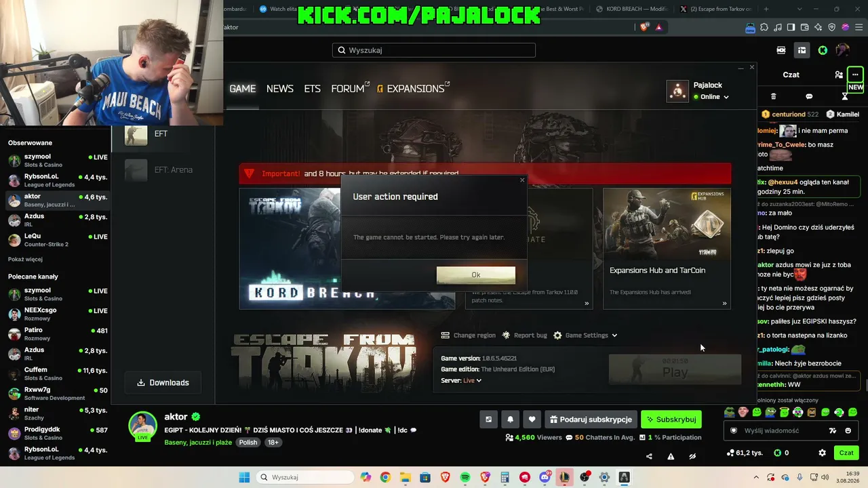868x488 pixels.
Task: Open Brave extensions puzzle icon
Action: pyautogui.click(x=764, y=27)
